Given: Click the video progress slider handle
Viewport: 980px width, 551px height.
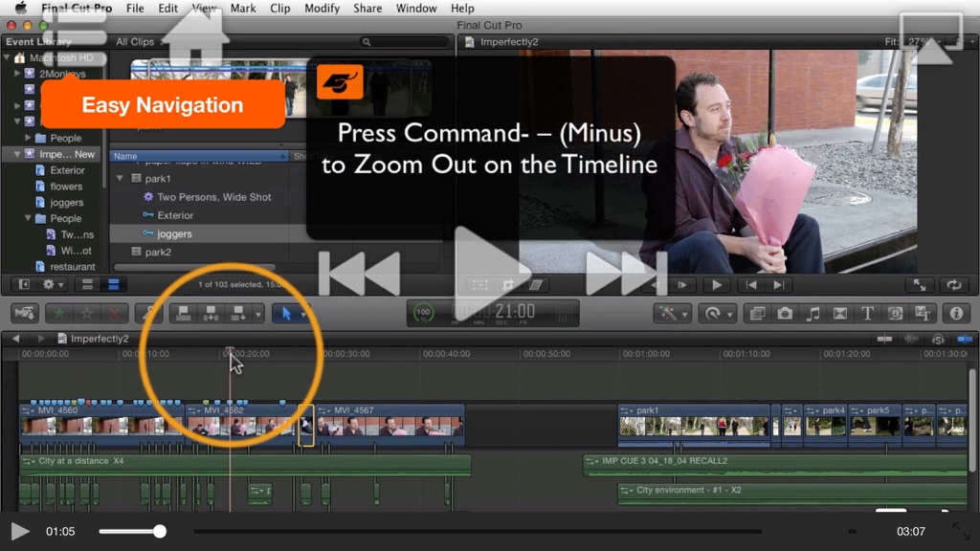Looking at the screenshot, I should click(160, 532).
